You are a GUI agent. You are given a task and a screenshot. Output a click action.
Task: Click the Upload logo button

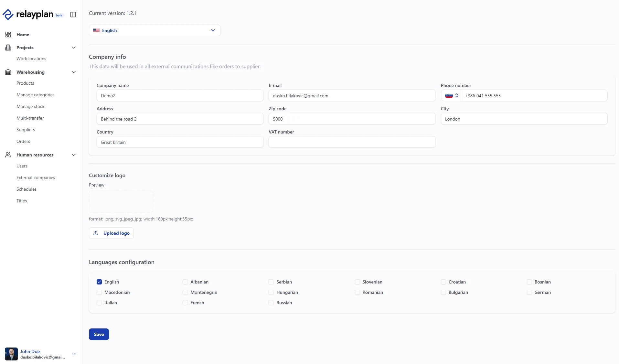coord(111,233)
